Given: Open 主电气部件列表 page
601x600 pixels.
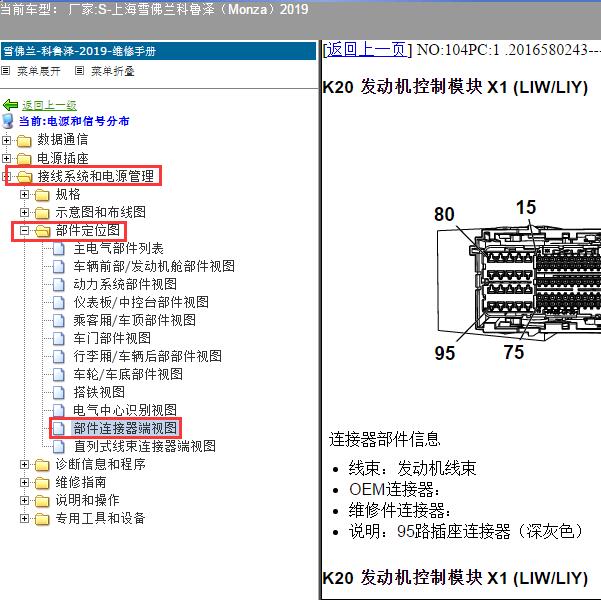Looking at the screenshot, I should pyautogui.click(x=118, y=248).
